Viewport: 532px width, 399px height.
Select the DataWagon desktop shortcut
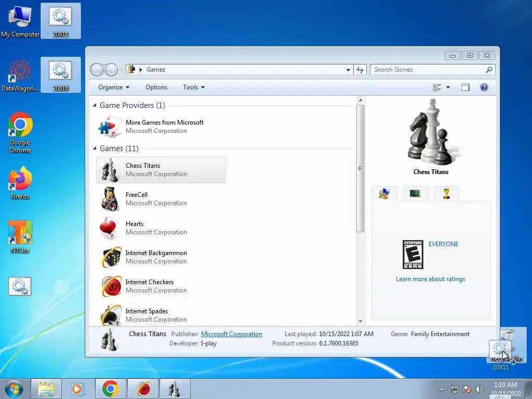coord(20,75)
